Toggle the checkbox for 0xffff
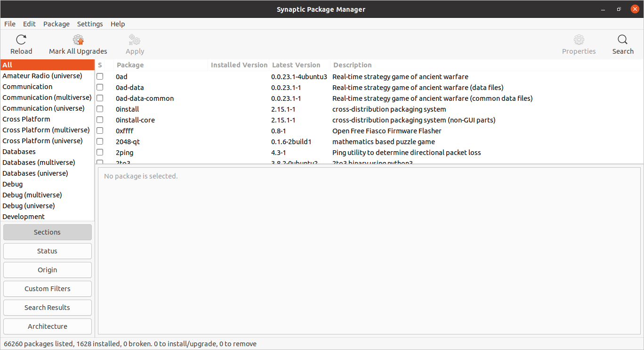Image resolution: width=644 pixels, height=350 pixels. point(100,130)
